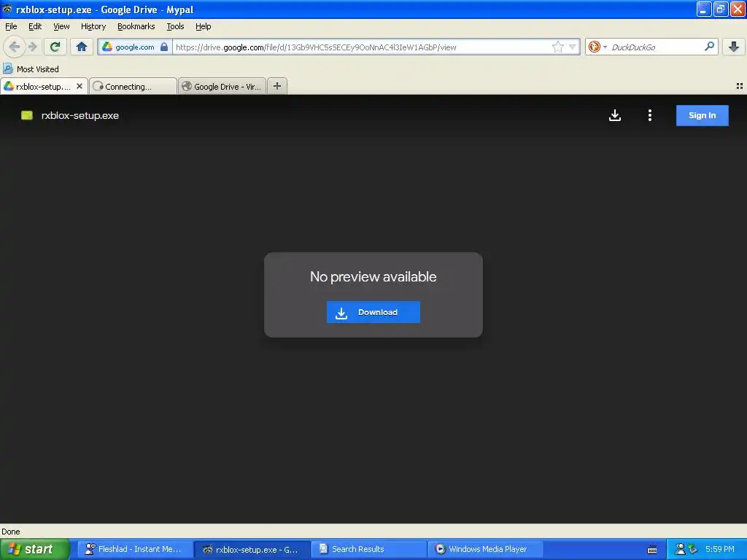Click the Mypal raccoon title bar icon
This screenshot has height=560, width=747.
pyautogui.click(x=7, y=9)
